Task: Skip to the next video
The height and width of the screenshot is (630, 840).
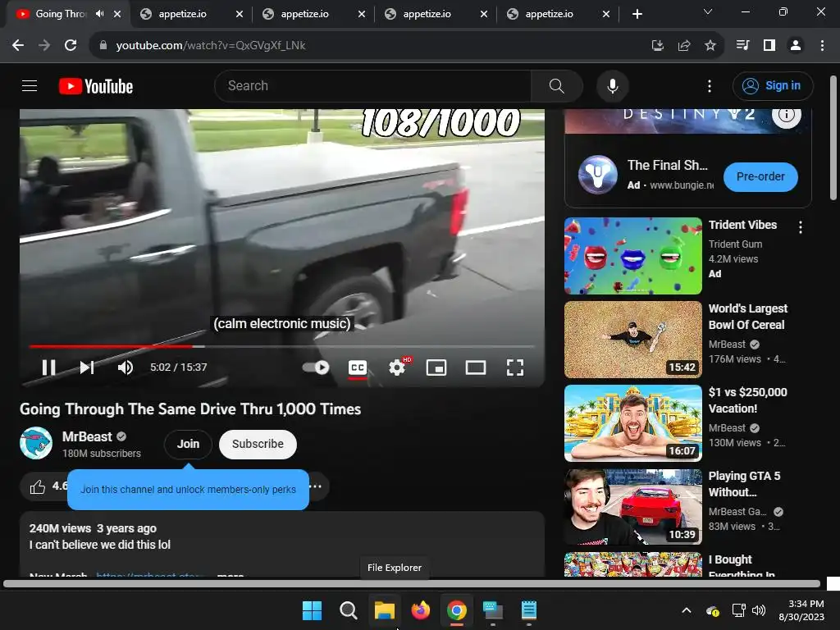Action: [x=87, y=367]
